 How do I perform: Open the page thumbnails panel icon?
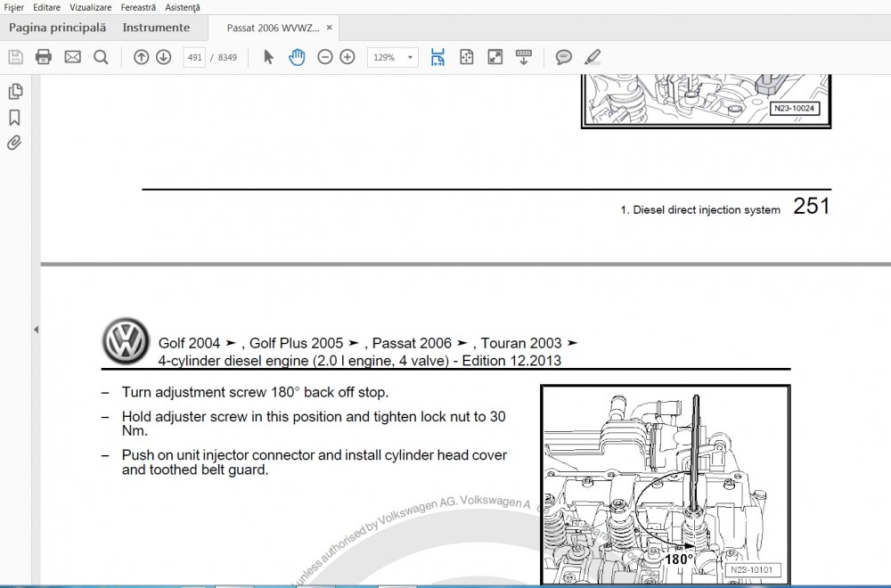[15, 91]
